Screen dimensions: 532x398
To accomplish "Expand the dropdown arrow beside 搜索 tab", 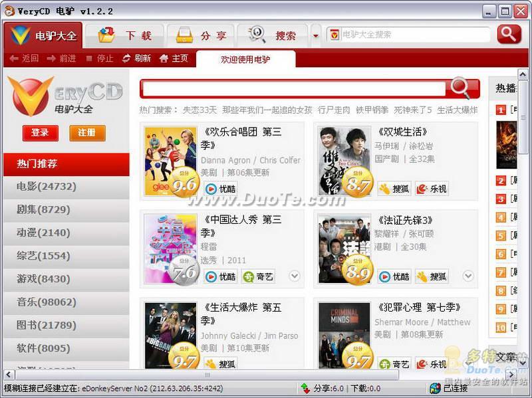I will click(315, 36).
